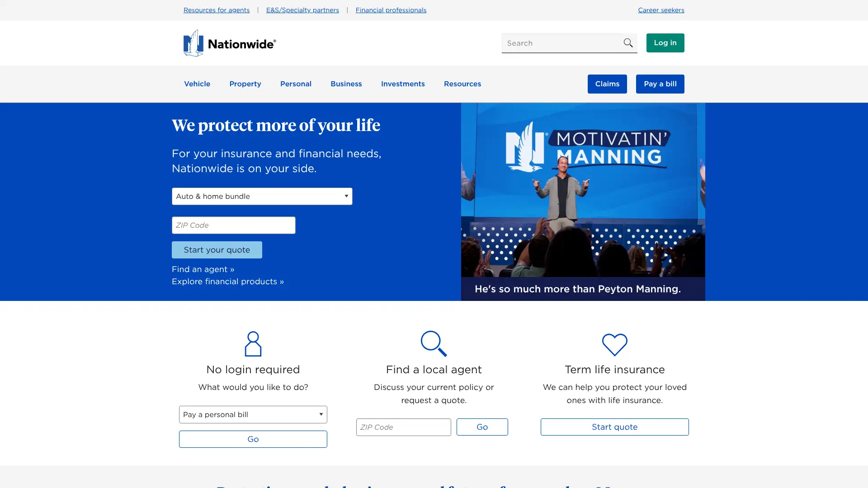Viewport: 868px width, 488px height.
Task: Follow the Find an agent link
Action: pos(203,269)
